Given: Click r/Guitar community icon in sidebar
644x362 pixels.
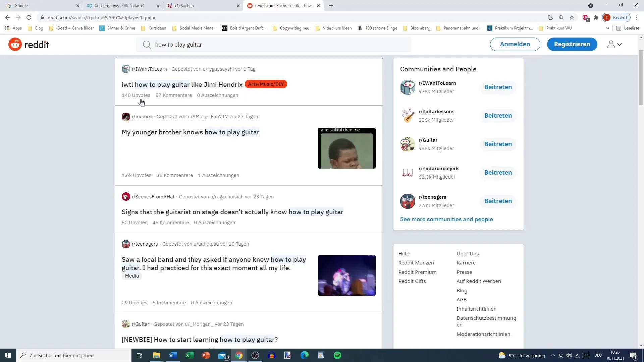Looking at the screenshot, I should [x=408, y=144].
